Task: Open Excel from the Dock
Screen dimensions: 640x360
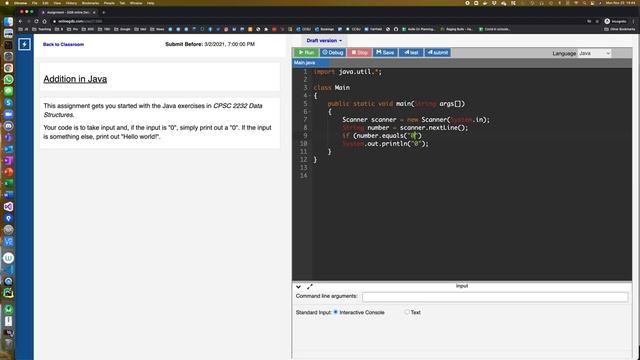Action: click(8, 183)
